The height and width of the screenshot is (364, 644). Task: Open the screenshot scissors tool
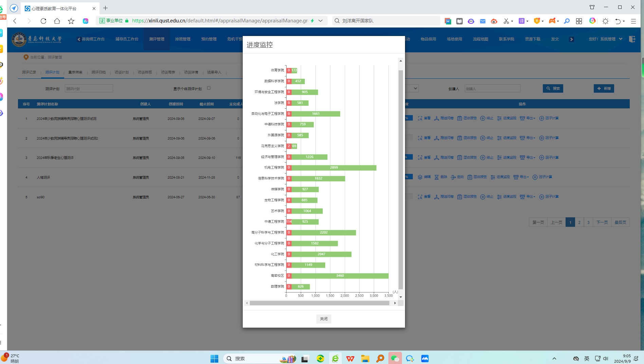(x=506, y=21)
